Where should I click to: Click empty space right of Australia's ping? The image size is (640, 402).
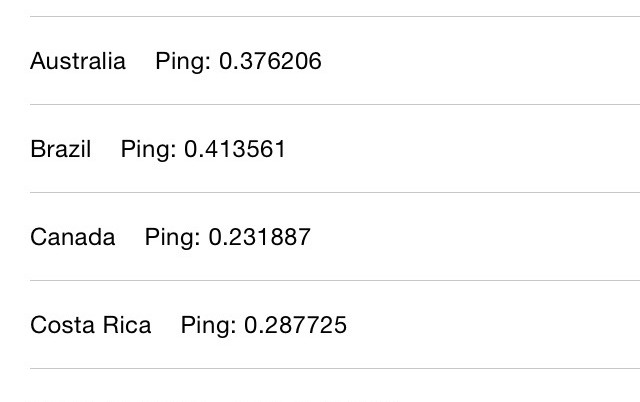tap(480, 61)
